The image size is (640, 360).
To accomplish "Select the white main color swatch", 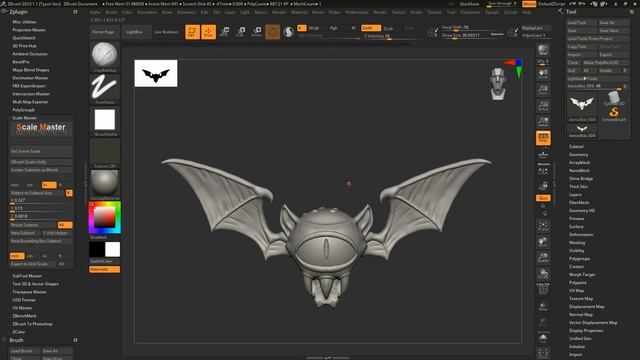I will click(x=112, y=249).
